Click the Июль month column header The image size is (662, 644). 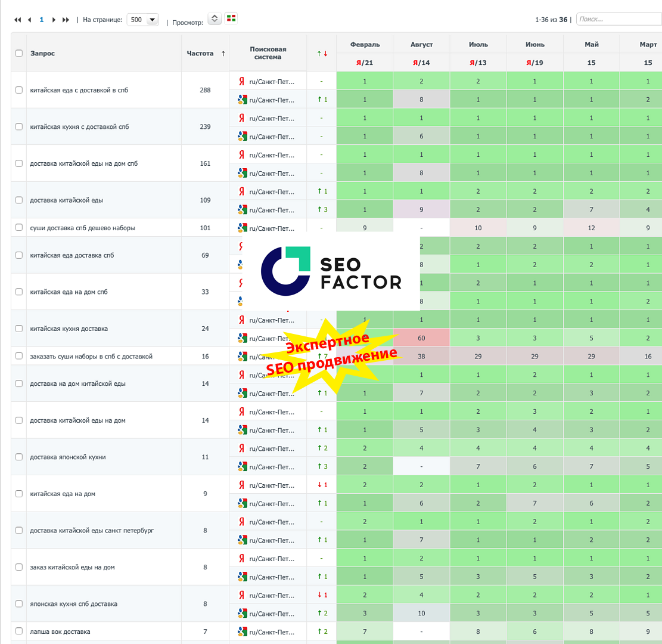coord(478,44)
